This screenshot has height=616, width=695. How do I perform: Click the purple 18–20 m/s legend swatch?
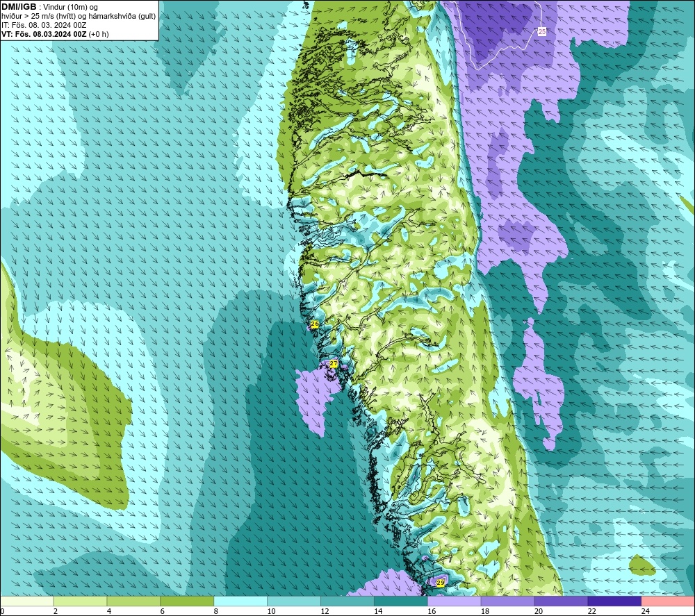pos(507,601)
